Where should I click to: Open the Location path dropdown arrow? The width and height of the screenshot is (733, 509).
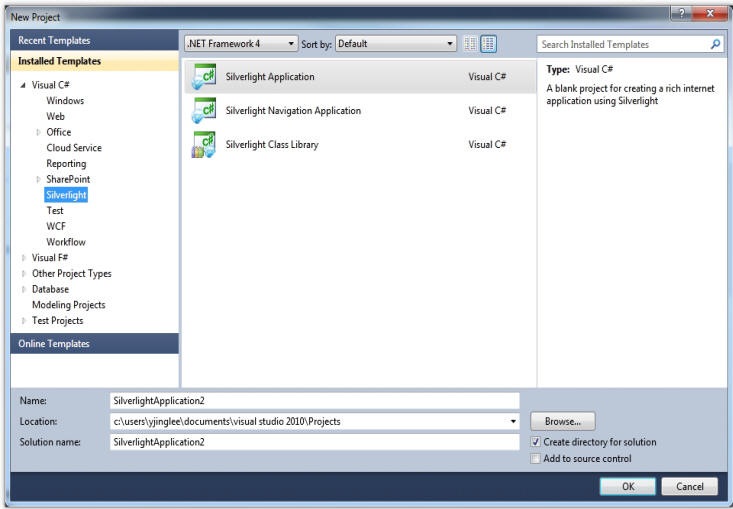513,422
